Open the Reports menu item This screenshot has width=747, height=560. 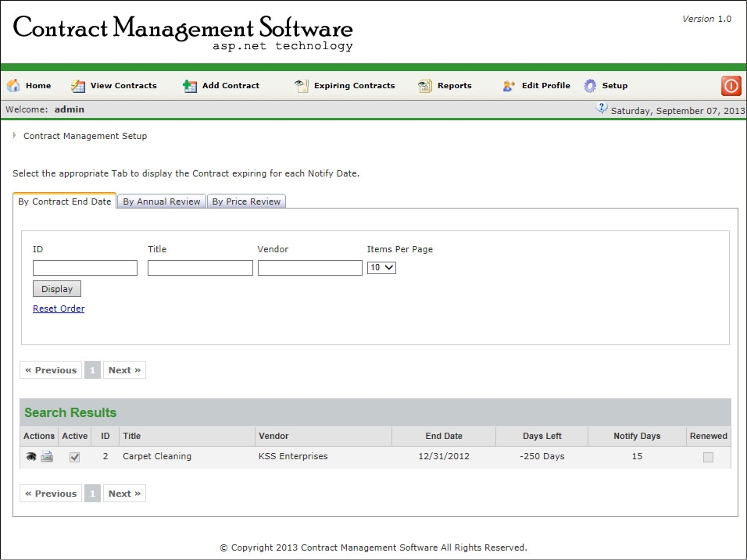pyautogui.click(x=455, y=86)
